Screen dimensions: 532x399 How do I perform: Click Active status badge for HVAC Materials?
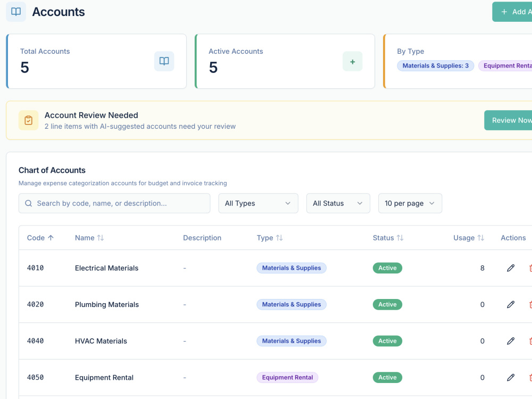coord(387,341)
